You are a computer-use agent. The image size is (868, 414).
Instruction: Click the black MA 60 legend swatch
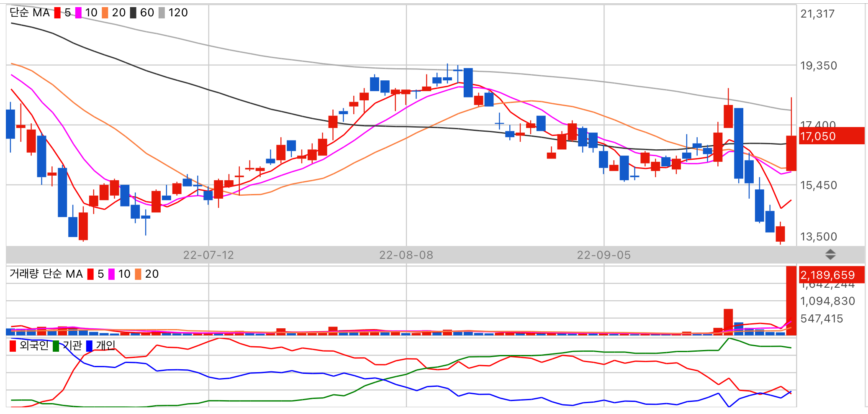pos(133,13)
